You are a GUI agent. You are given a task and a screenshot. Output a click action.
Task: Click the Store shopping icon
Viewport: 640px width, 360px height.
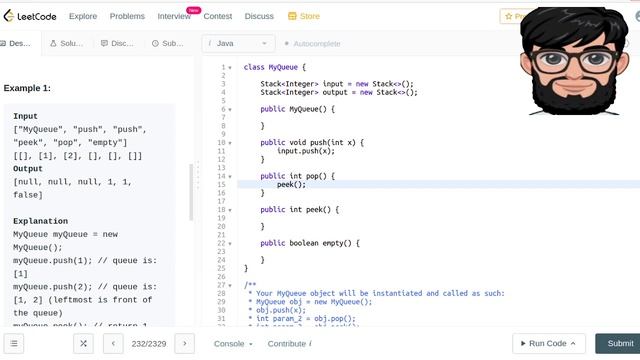coord(292,16)
